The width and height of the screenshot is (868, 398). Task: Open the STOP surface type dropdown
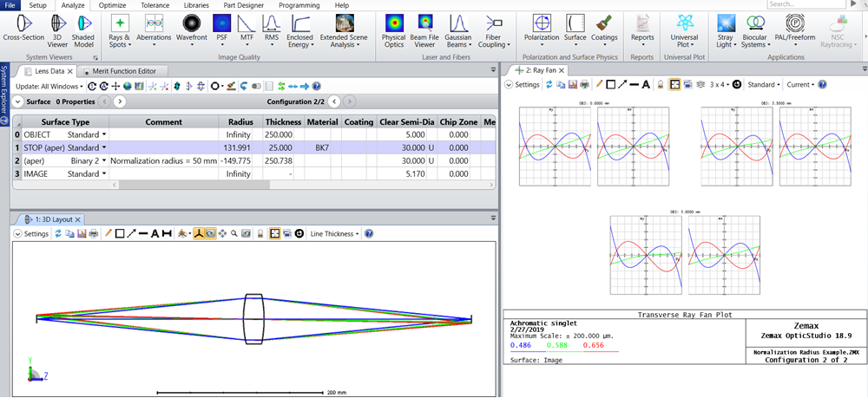104,147
